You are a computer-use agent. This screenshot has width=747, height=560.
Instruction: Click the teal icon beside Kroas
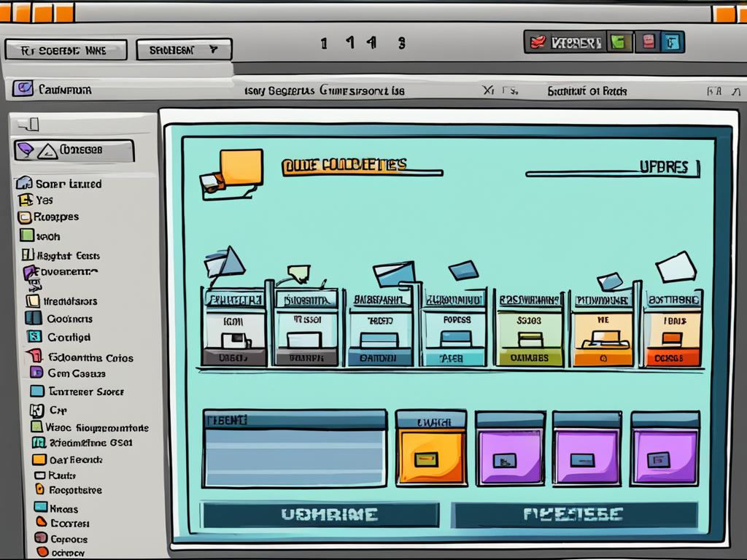pos(41,507)
